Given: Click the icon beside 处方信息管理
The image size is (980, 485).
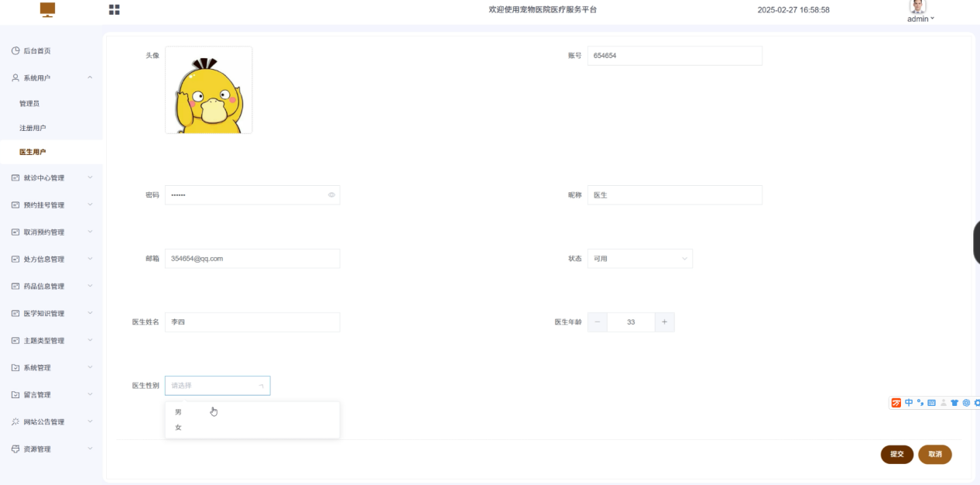Looking at the screenshot, I should [x=15, y=260].
